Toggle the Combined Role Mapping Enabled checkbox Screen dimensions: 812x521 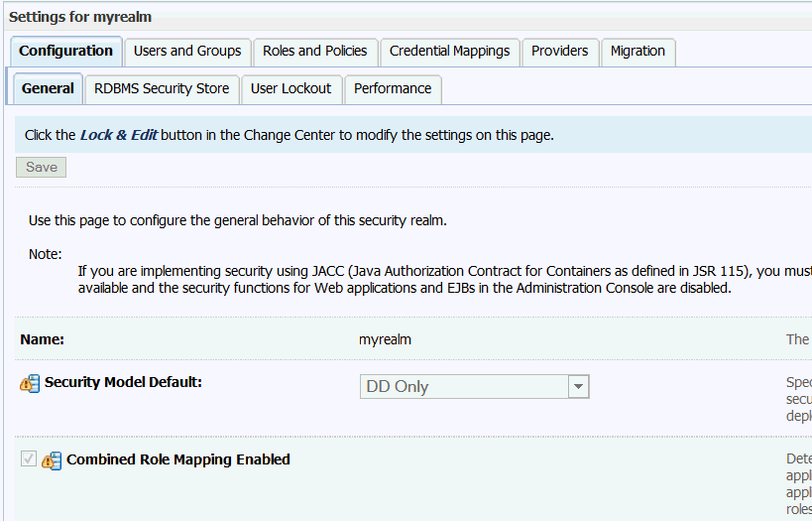coord(29,458)
